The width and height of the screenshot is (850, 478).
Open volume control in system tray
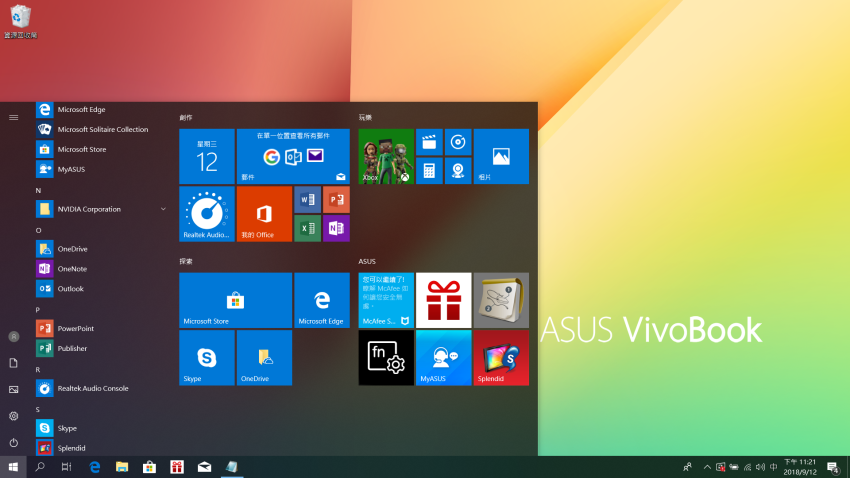tap(761, 467)
